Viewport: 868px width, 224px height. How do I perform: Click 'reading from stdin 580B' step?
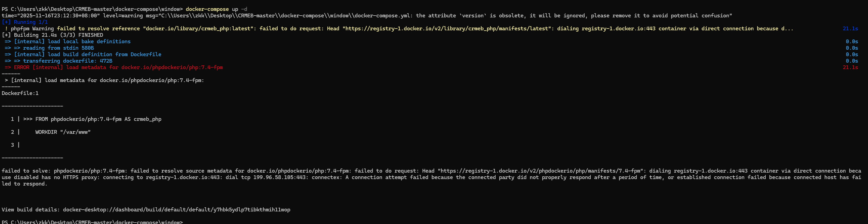click(58, 48)
